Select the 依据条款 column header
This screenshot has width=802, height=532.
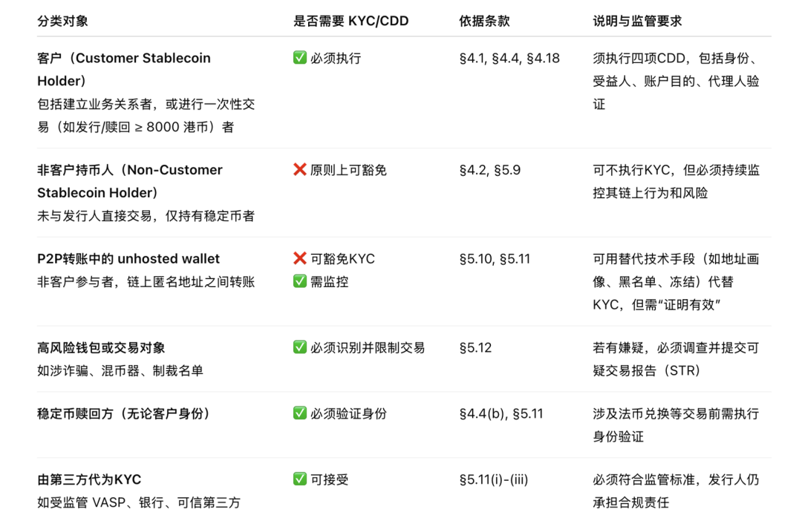484,21
